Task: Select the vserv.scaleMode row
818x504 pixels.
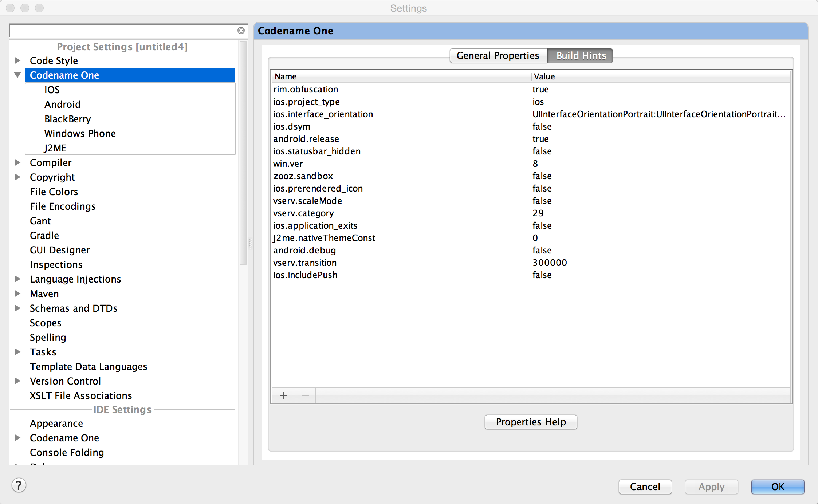Action: tap(531, 201)
